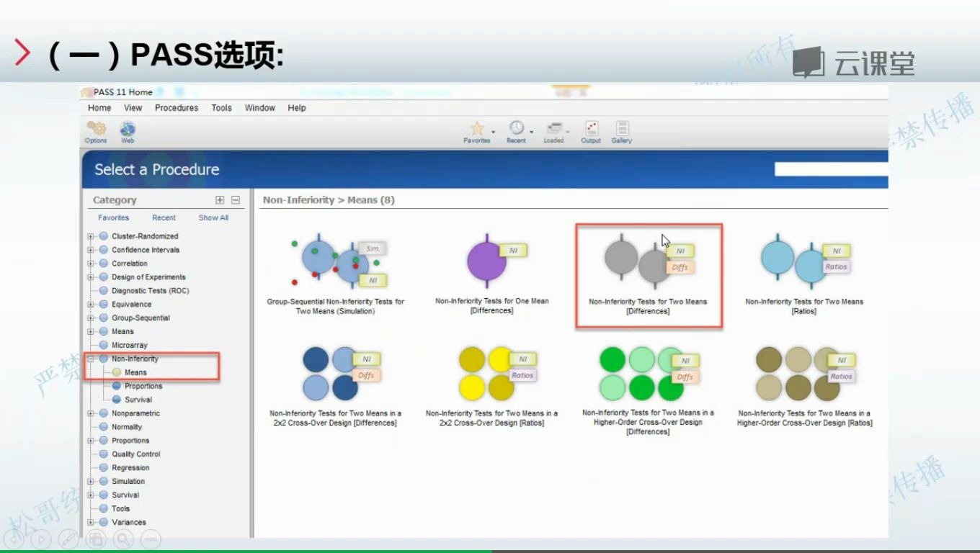980x553 pixels.
Task: Open the Home menu
Action: pyautogui.click(x=99, y=108)
